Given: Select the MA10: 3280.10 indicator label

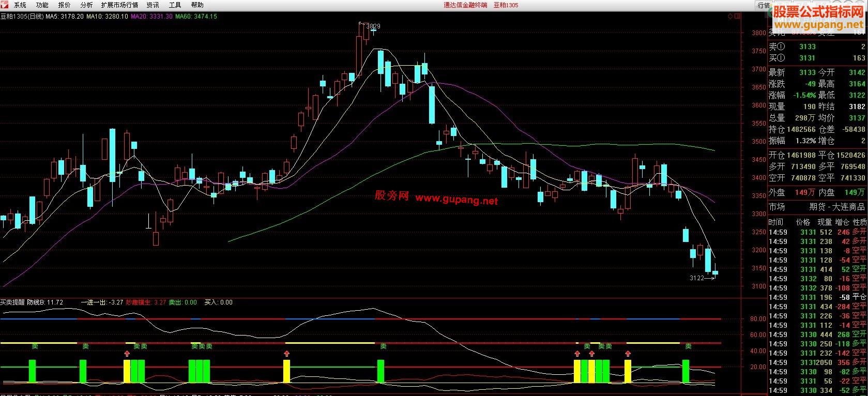Looking at the screenshot, I should 107,17.
